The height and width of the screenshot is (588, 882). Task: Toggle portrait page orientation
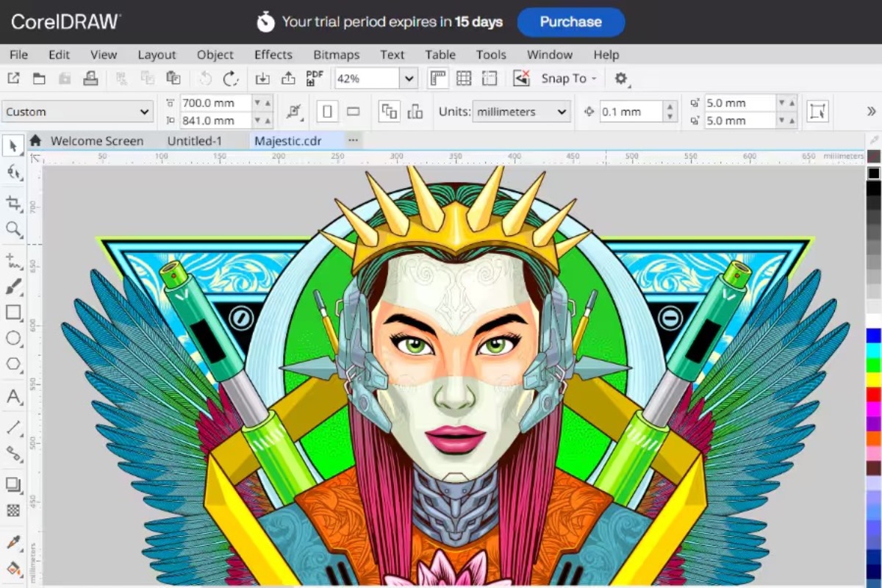(327, 110)
